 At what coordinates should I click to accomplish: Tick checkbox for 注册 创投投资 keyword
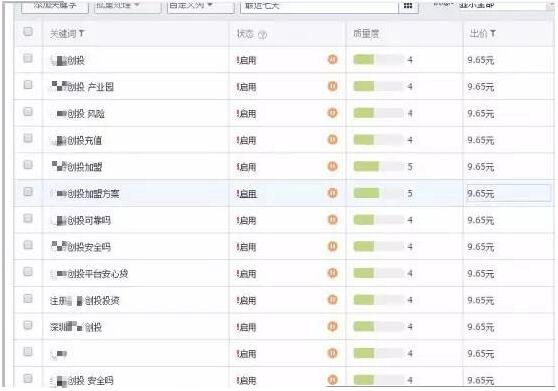click(28, 298)
